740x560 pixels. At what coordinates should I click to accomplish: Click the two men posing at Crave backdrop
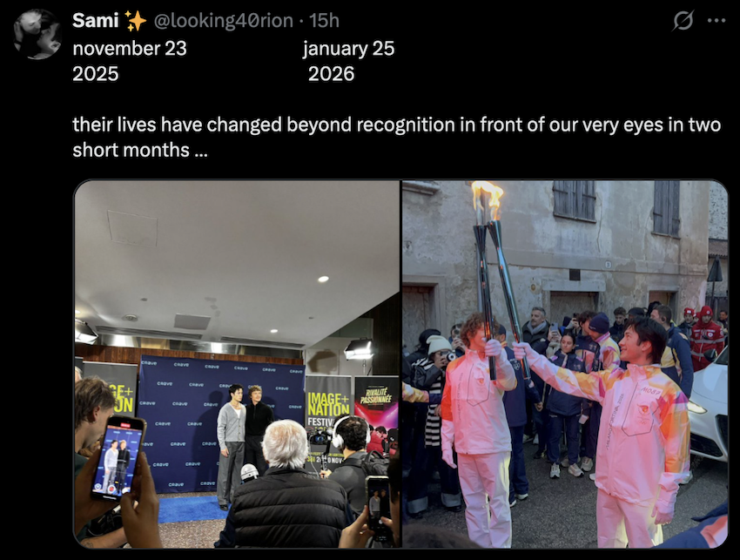pyautogui.click(x=245, y=446)
